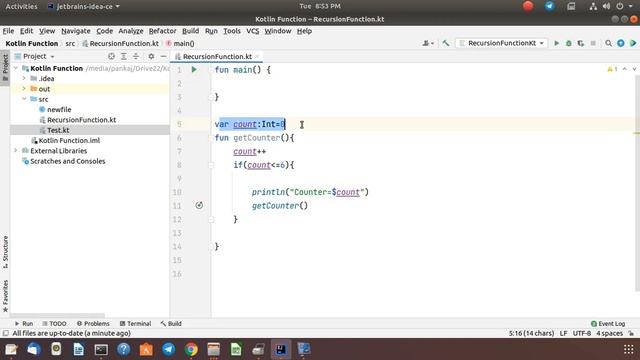Expand the .idea folder
The height and width of the screenshot is (360, 640).
point(24,78)
